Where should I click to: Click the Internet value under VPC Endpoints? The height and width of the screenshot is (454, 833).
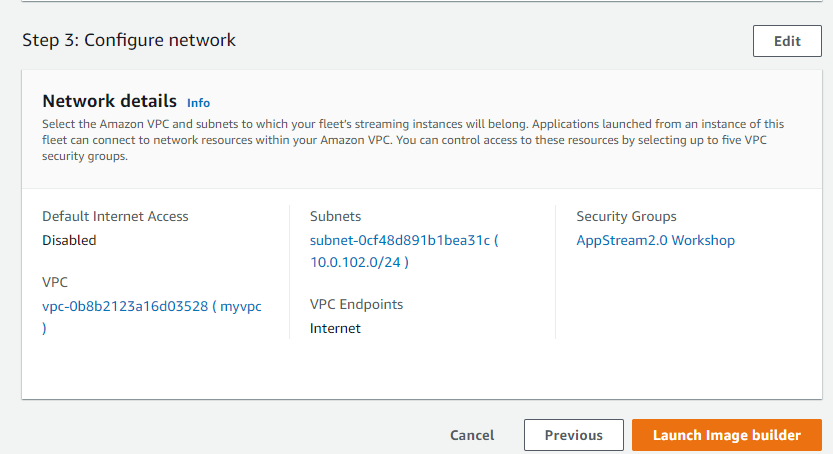(x=335, y=328)
